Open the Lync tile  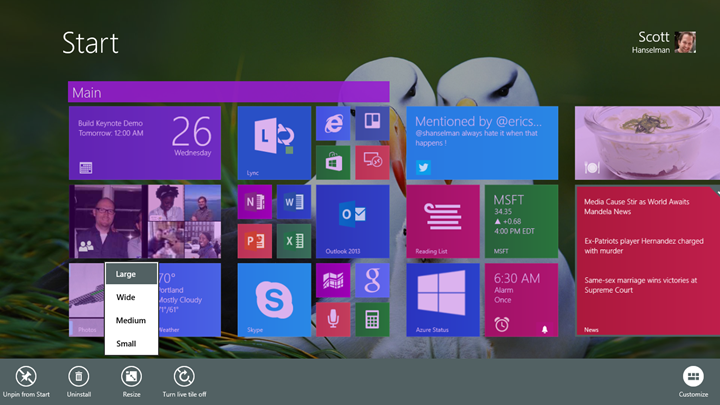click(274, 143)
